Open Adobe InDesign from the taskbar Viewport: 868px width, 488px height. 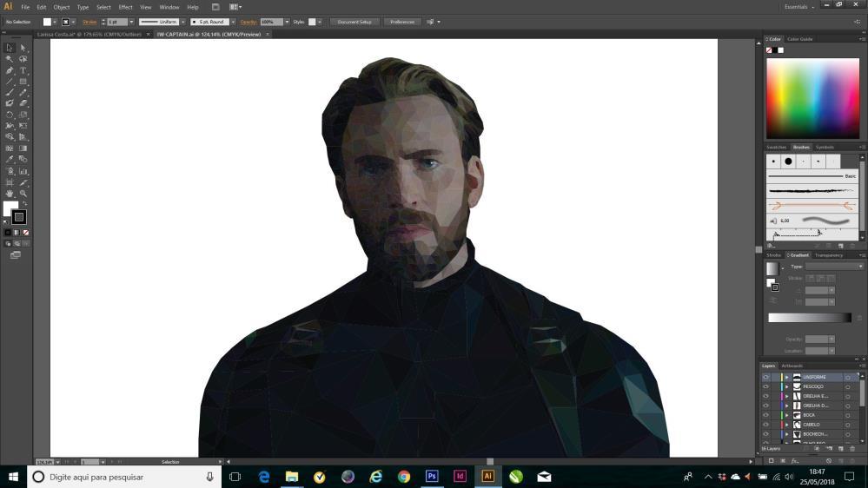460,477
